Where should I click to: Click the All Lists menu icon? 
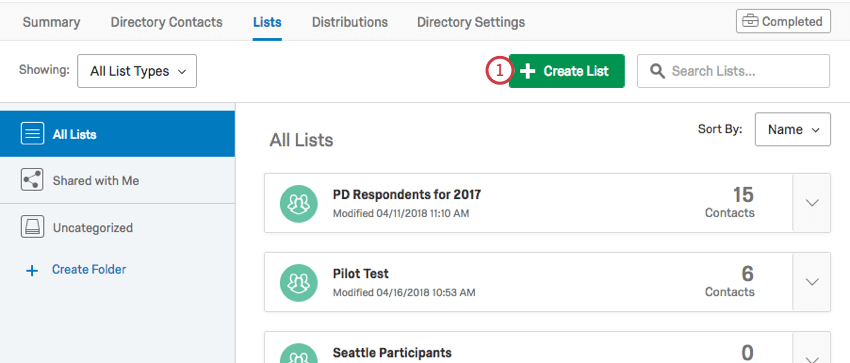tap(32, 134)
